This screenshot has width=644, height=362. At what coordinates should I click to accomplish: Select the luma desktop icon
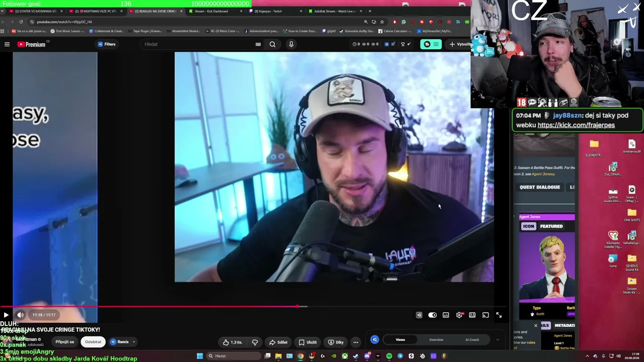click(x=613, y=261)
